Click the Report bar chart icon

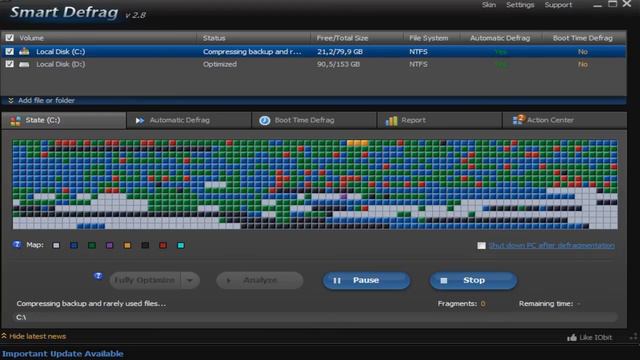pyautogui.click(x=391, y=120)
